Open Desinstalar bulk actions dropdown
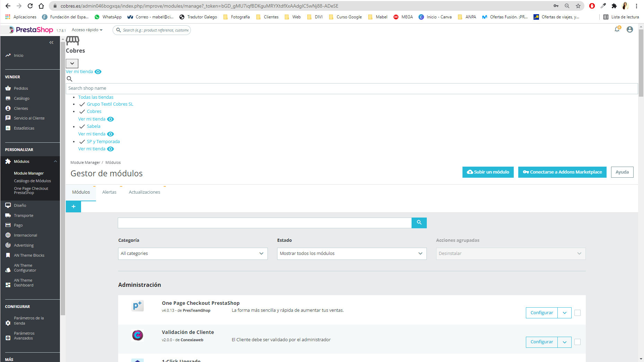This screenshot has height=362, width=644. click(x=511, y=254)
